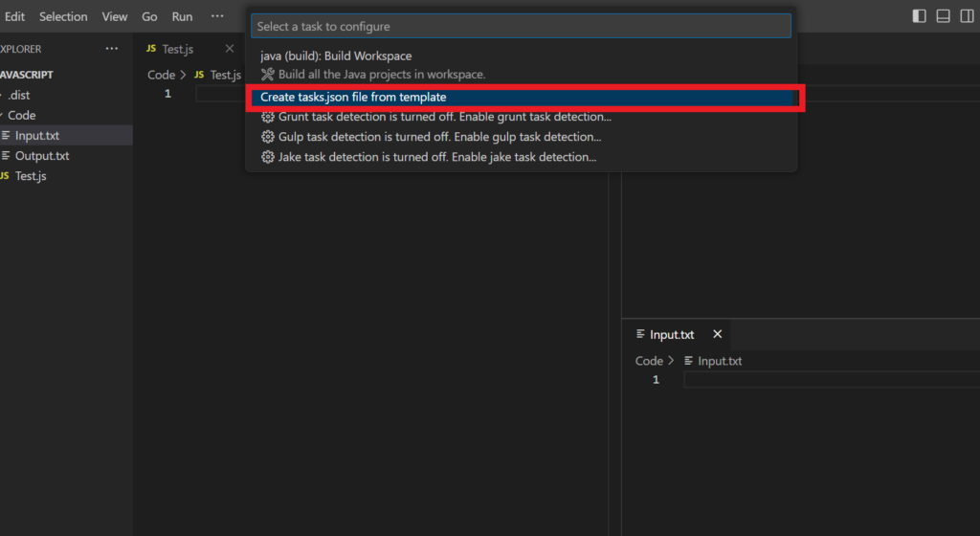Select Create tasks.json file from template
Viewport: 980px width, 536px height.
[x=353, y=97]
